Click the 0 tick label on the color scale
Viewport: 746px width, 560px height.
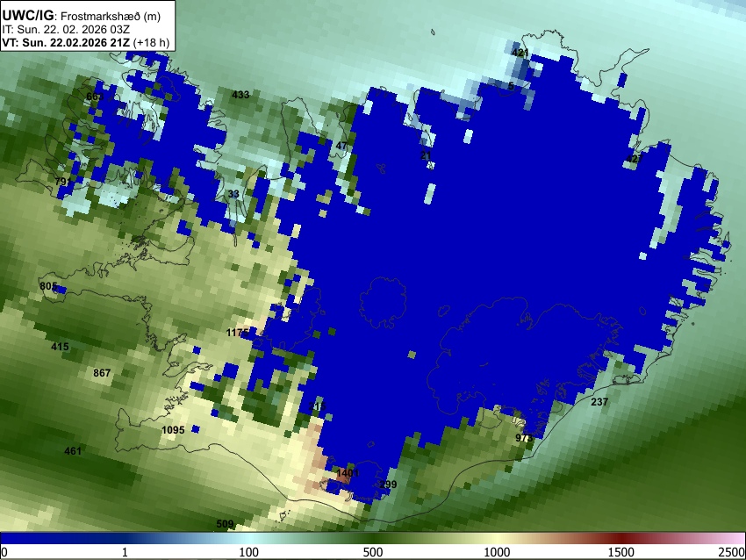[x=4, y=552]
